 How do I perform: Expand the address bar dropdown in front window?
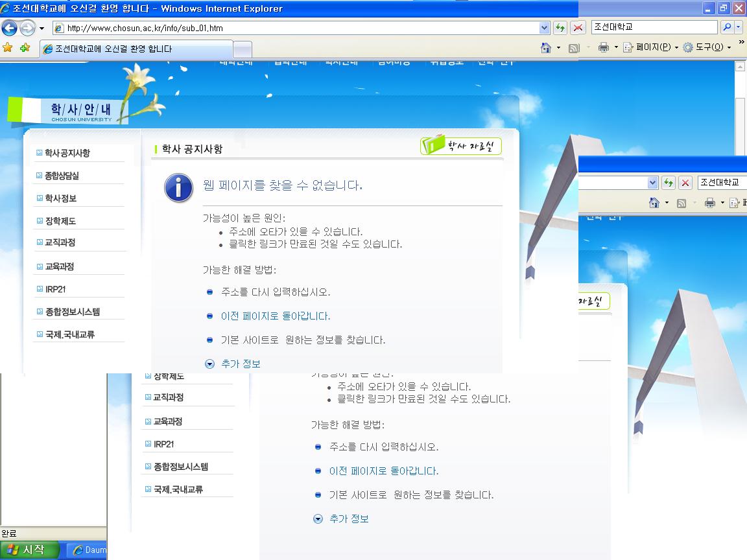click(x=545, y=28)
